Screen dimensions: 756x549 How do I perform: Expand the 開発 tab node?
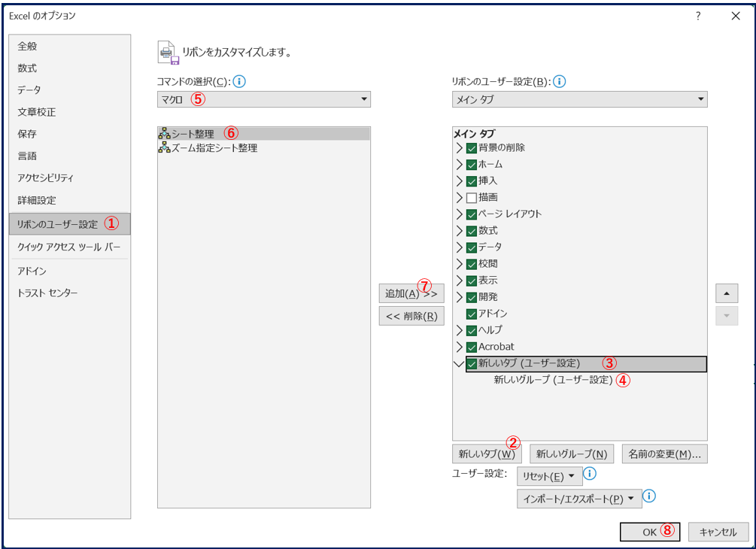pyautogui.click(x=459, y=297)
